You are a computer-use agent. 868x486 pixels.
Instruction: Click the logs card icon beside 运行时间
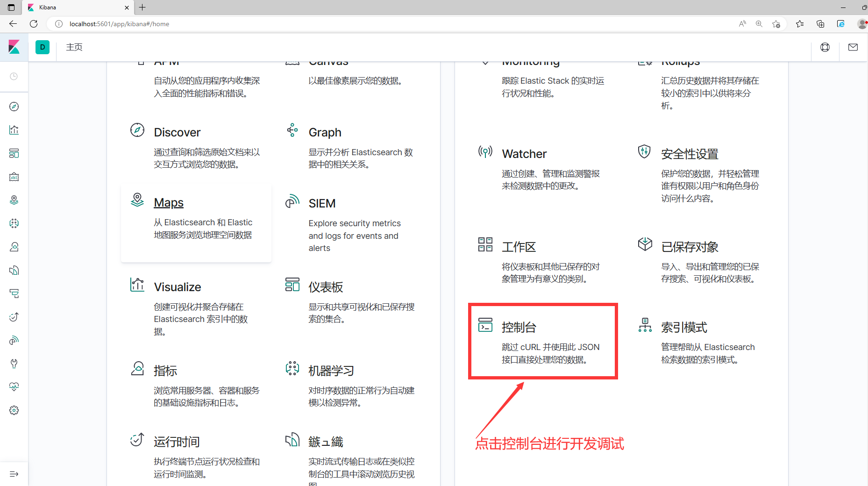(292, 440)
